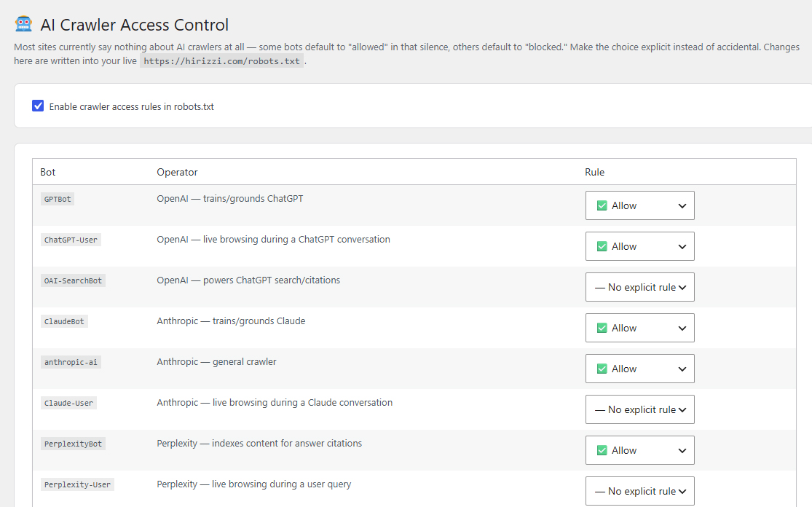Expand the Perplexity-User rule dropdown
Viewport: 812px width, 507px height.
[639, 491]
